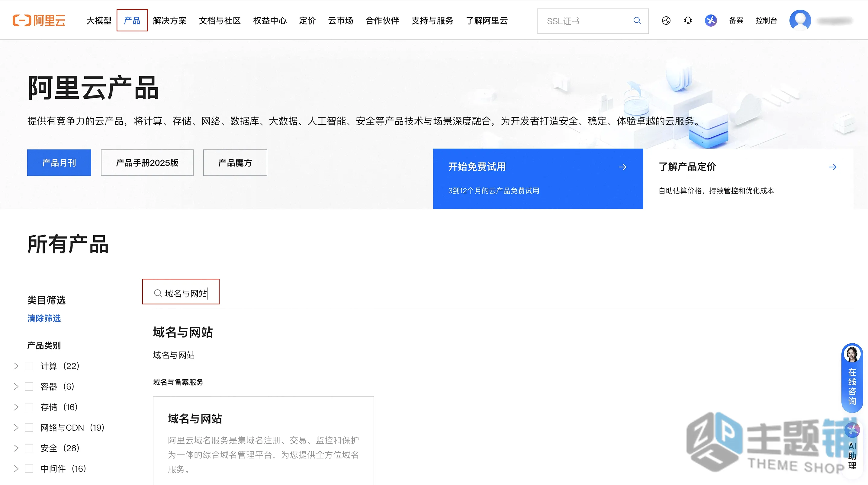
Task: Click the magnifier in product search box
Action: point(158,293)
